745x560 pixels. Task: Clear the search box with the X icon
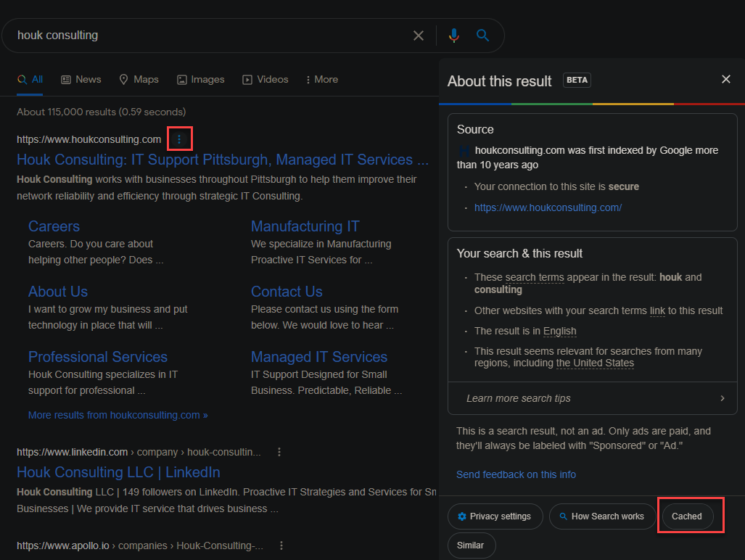tap(418, 36)
